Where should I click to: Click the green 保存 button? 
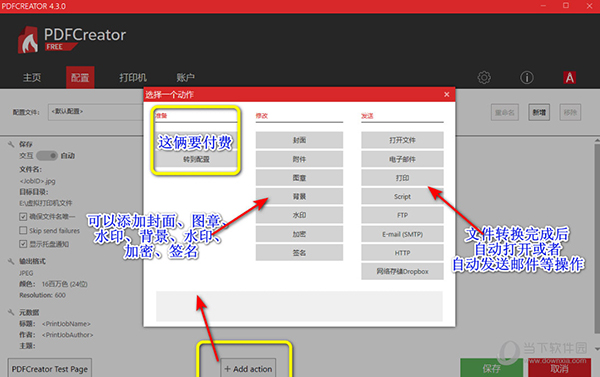tap(491, 368)
